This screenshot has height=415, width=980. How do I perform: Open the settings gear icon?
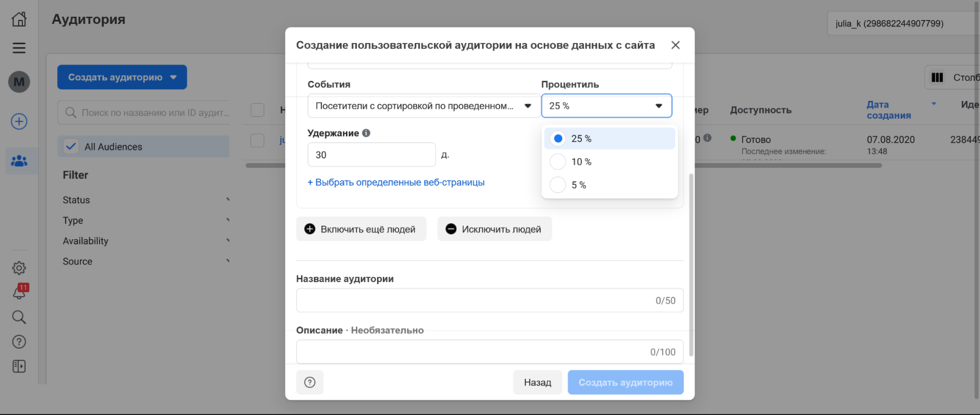pos(19,268)
